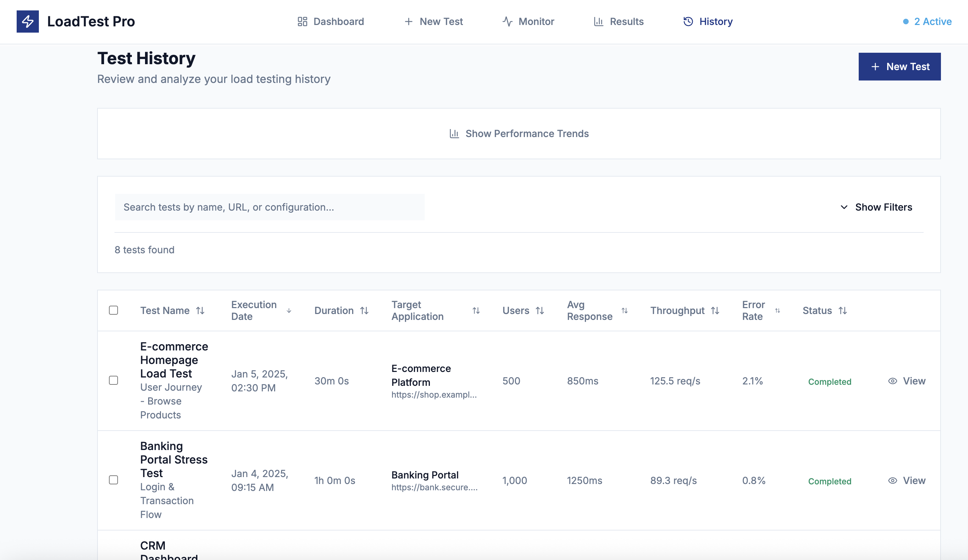
Task: Sort by Test Name arrows icon
Action: click(x=200, y=310)
